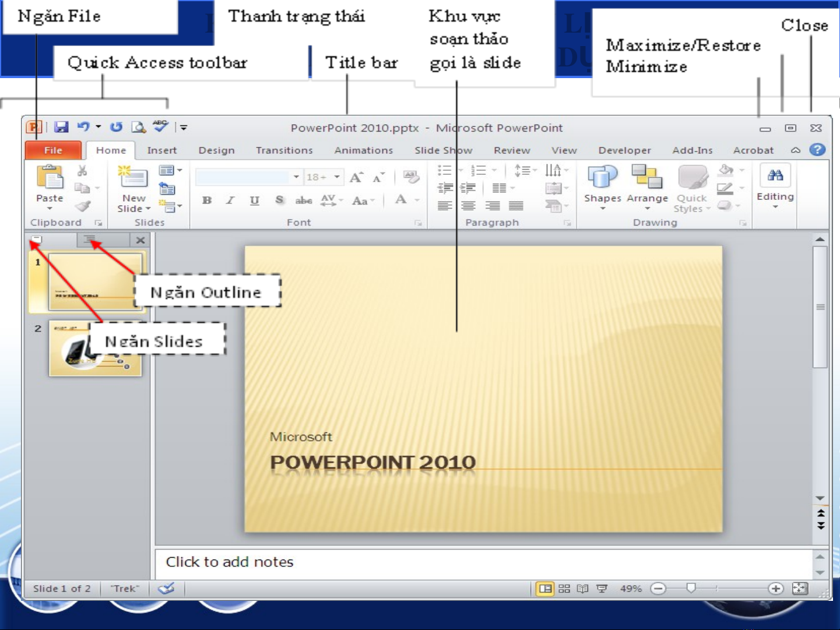The height and width of the screenshot is (630, 840).
Task: Convert text to SmartArt icon
Action: point(553,206)
